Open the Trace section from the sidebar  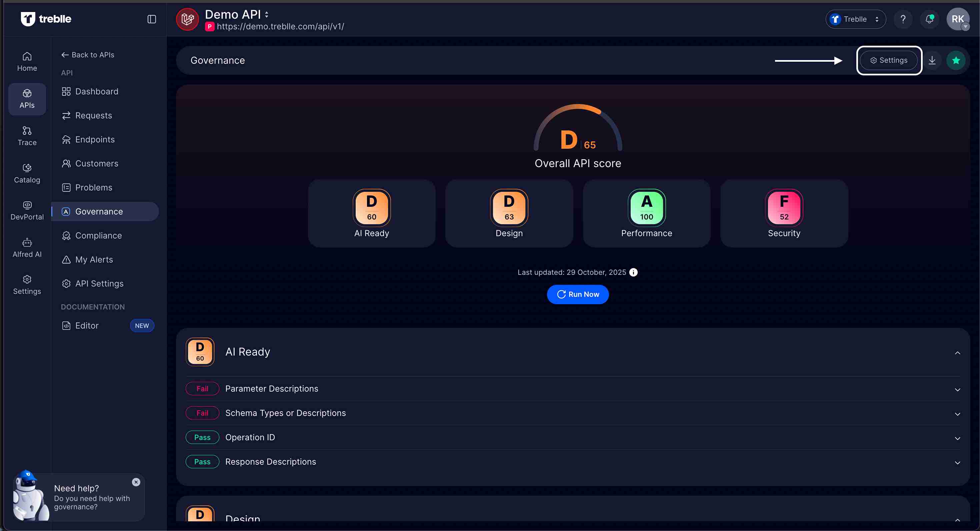[27, 135]
